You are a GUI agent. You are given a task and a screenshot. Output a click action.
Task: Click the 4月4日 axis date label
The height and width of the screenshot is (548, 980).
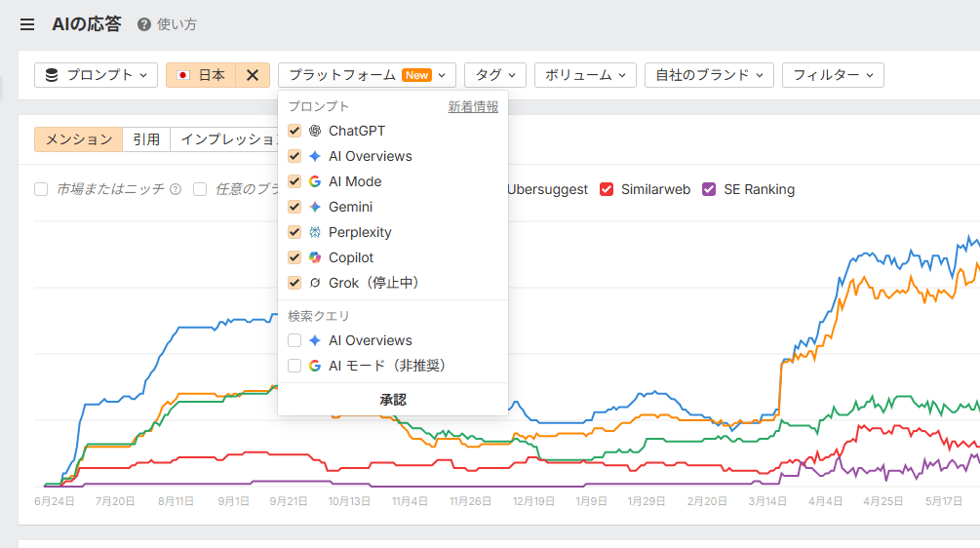coord(825,501)
